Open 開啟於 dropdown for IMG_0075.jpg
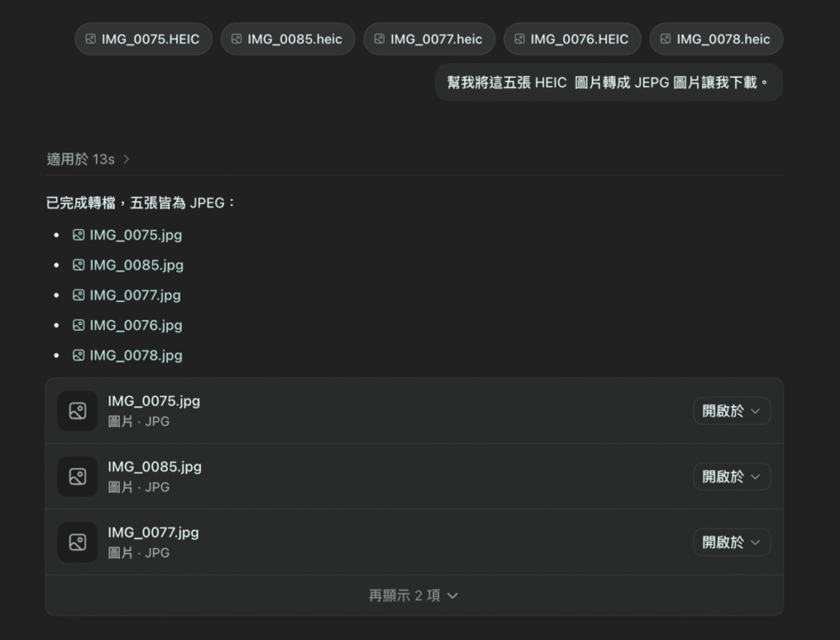This screenshot has height=640, width=840. click(732, 411)
